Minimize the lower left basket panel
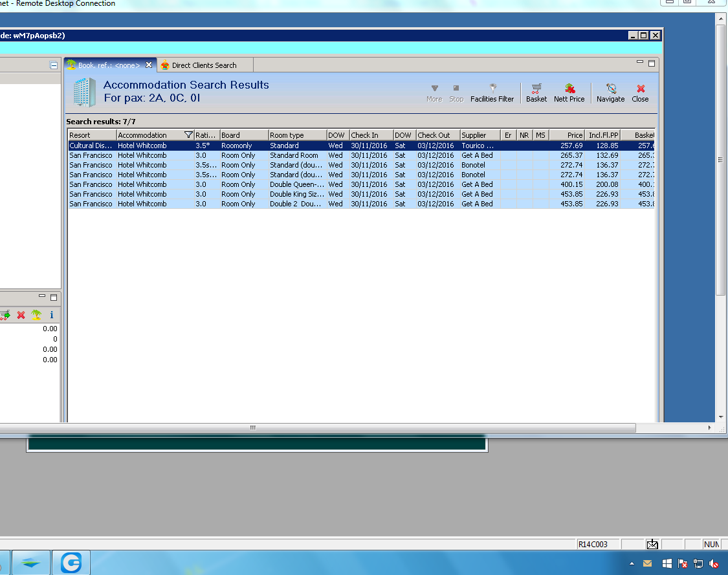Viewport: 728px width, 575px height. (x=42, y=296)
